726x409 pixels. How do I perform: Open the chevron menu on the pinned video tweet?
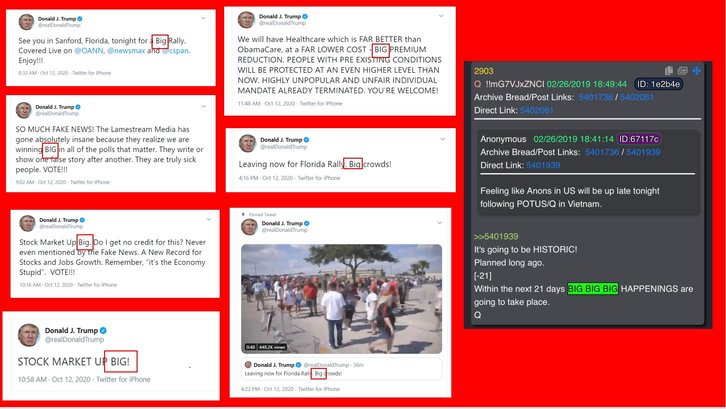click(x=439, y=223)
